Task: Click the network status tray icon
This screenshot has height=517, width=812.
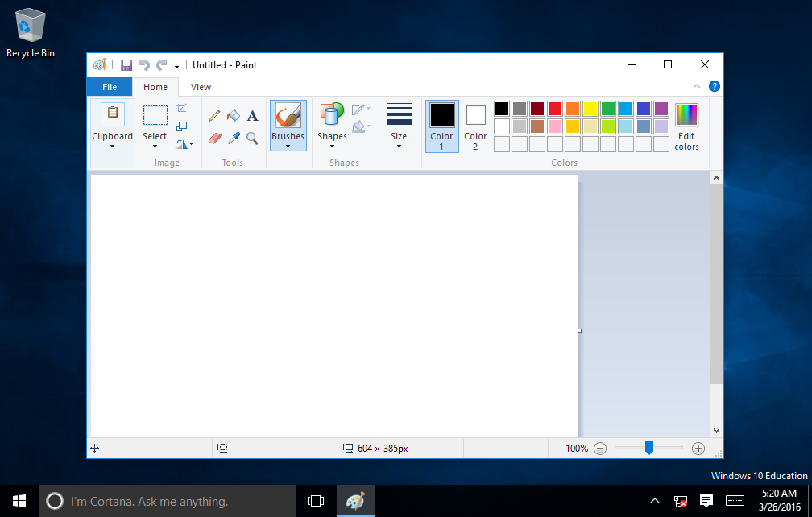Action: coord(681,501)
